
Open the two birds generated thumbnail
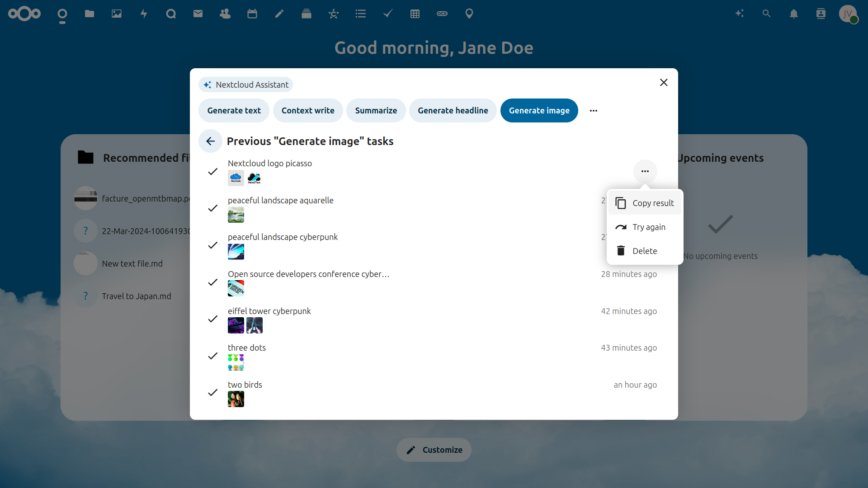(236, 399)
